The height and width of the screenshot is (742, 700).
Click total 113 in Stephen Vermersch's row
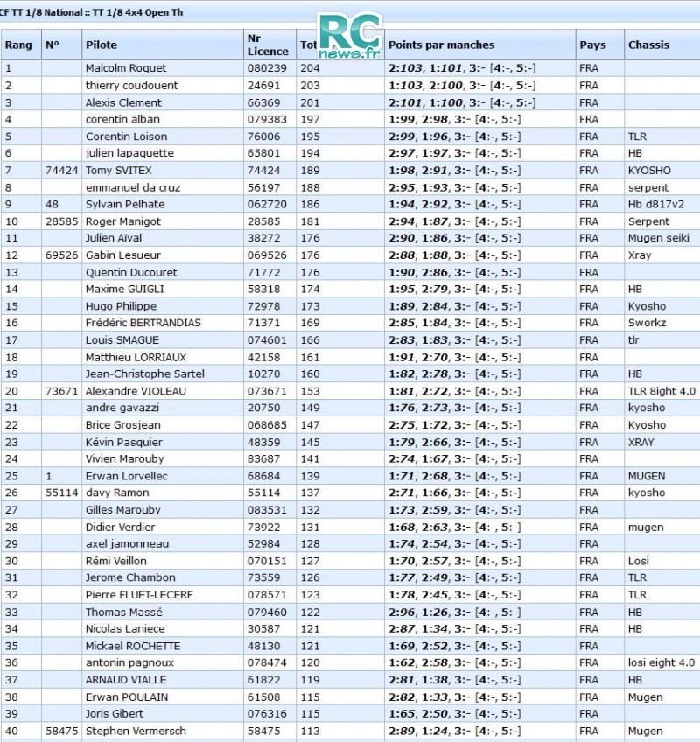tap(310, 731)
